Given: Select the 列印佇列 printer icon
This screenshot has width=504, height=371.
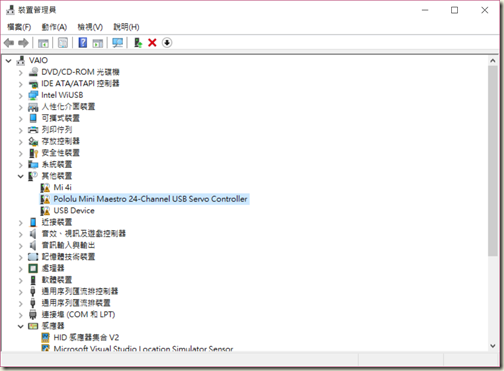Looking at the screenshot, I should [x=33, y=130].
